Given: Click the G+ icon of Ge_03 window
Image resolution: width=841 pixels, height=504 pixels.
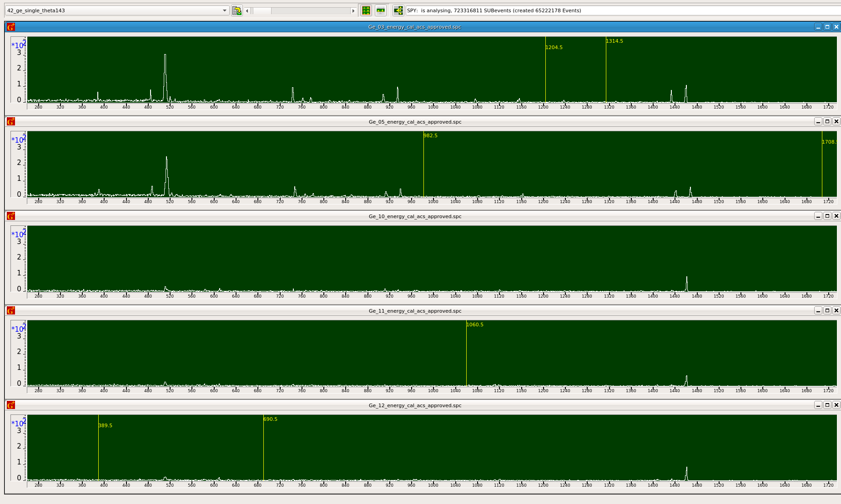Looking at the screenshot, I should point(11,27).
